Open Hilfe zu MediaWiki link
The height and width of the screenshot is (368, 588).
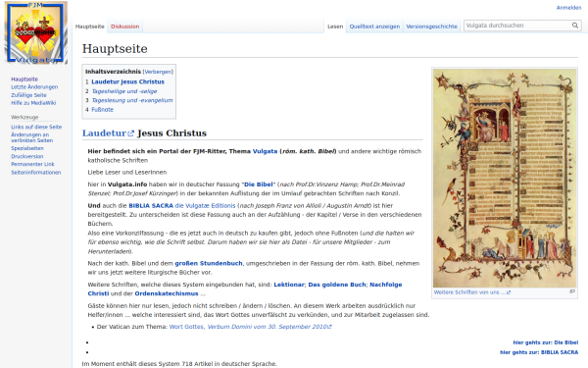point(33,103)
